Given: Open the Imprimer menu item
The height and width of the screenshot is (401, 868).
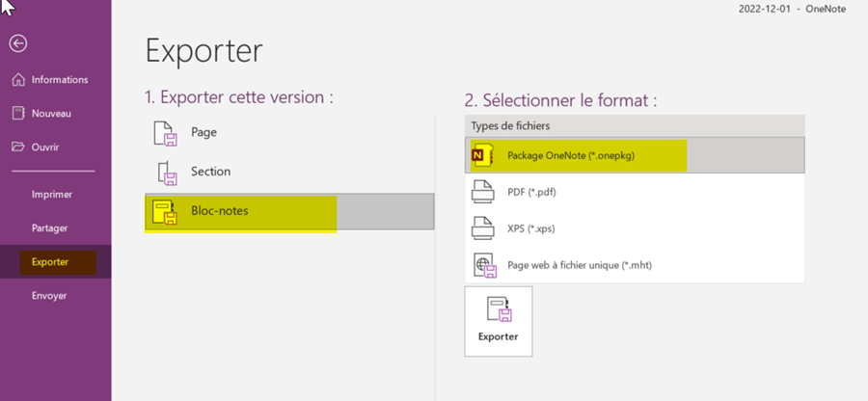Looking at the screenshot, I should coord(52,194).
